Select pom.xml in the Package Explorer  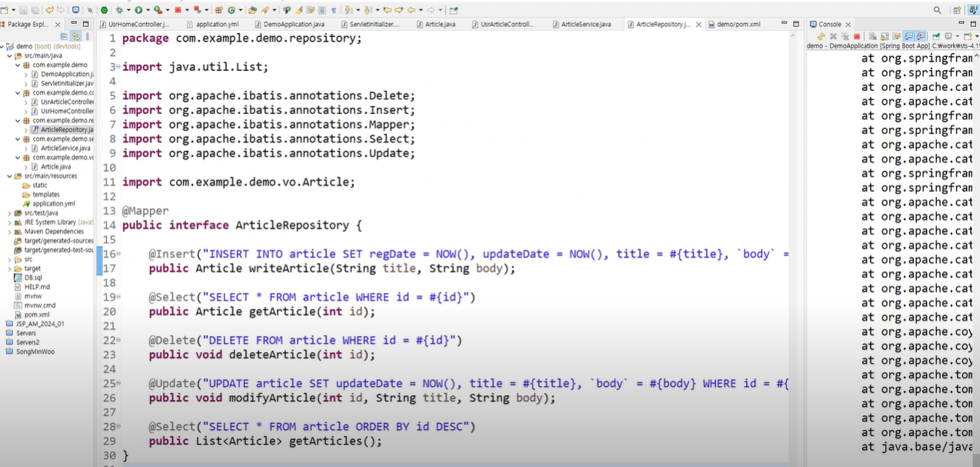[x=37, y=314]
